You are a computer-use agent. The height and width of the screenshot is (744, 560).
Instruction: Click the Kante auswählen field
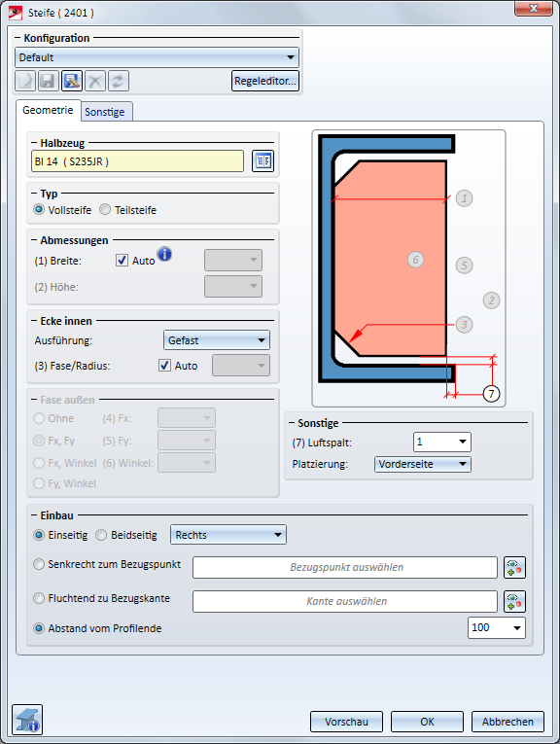345,602
